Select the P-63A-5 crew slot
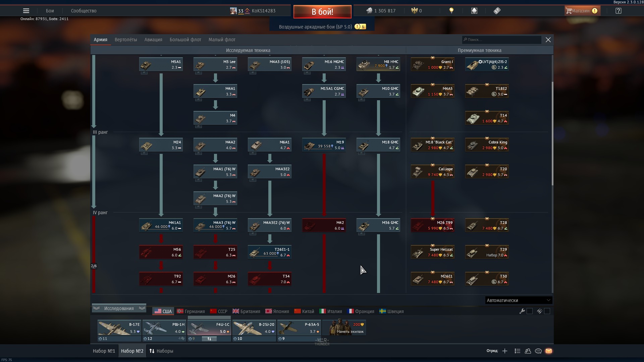The image size is (644, 362). click(x=299, y=327)
